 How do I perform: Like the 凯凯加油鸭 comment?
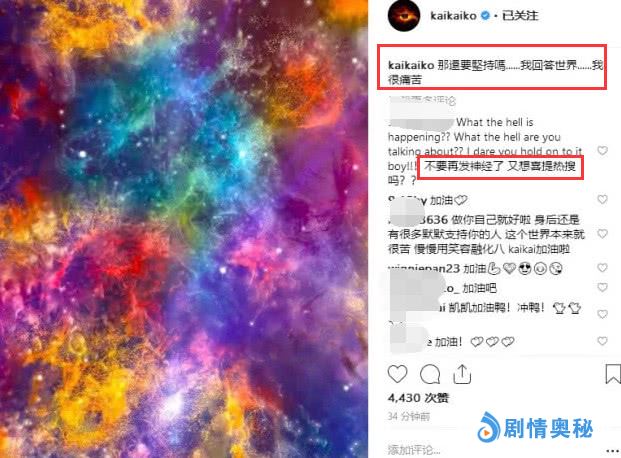pos(602,314)
